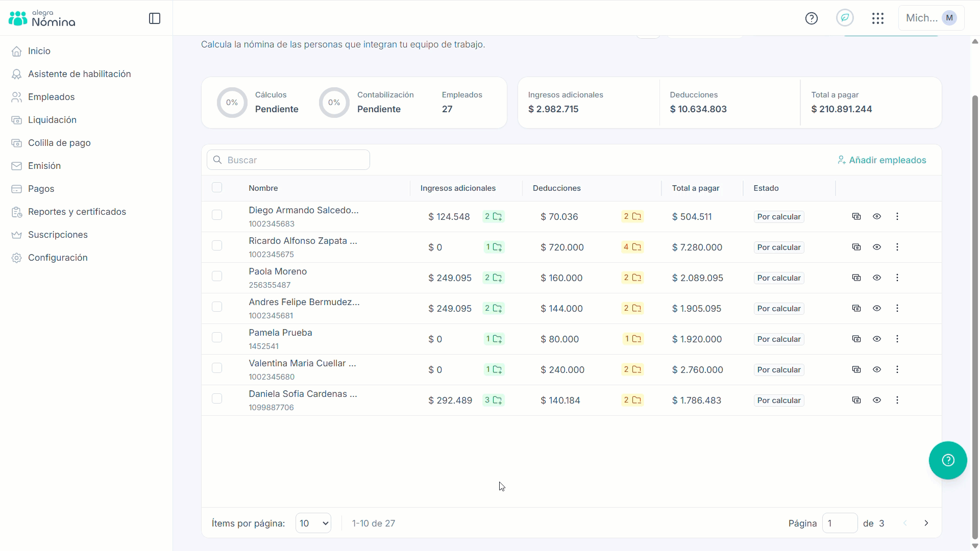Open Empleados in the sidebar

[x=43, y=97]
